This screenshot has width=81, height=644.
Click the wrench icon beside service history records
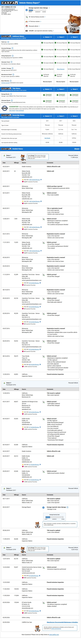click(27, 17)
